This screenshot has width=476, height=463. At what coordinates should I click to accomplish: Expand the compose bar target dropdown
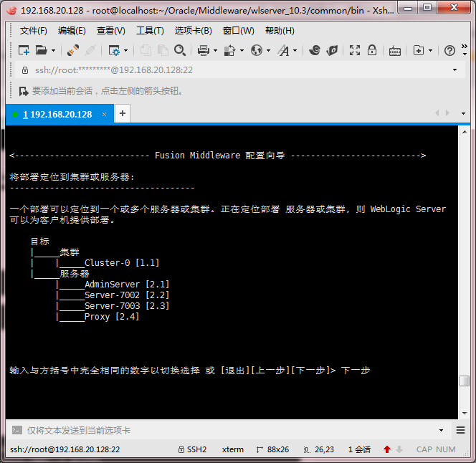click(441, 431)
